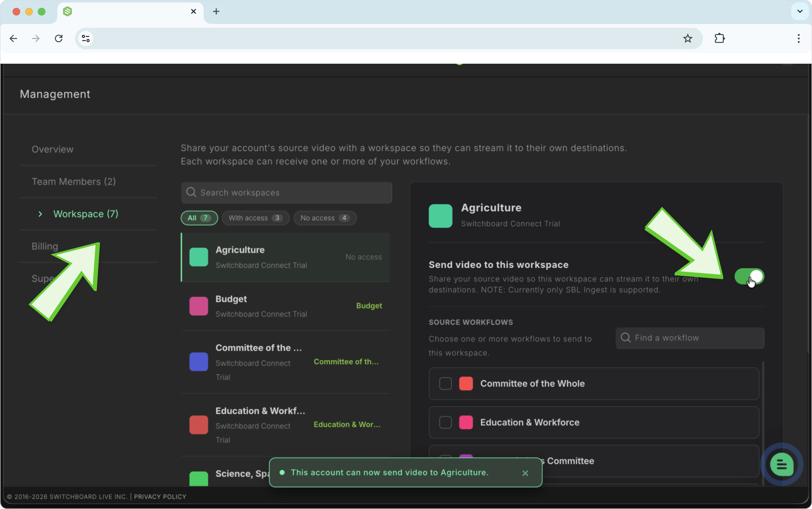Click pink swatch beside Education & Workforce workflow
Screen dimensions: 812x509
(x=466, y=422)
